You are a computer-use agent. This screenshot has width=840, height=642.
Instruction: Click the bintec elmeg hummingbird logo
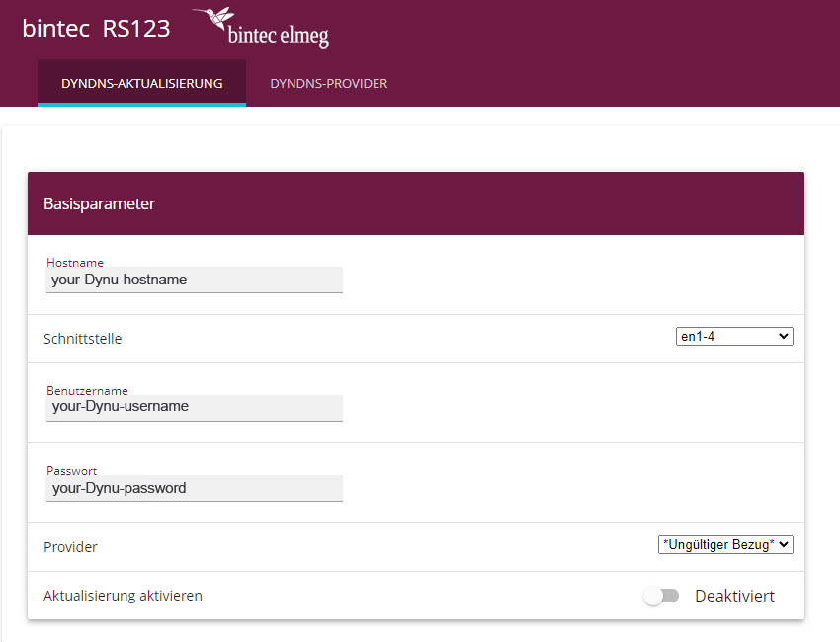(x=261, y=28)
